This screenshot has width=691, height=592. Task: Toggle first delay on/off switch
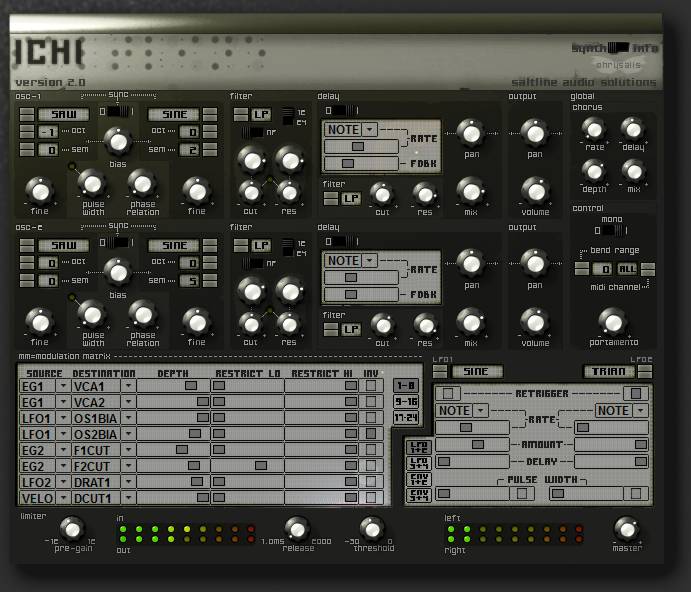coord(344,110)
